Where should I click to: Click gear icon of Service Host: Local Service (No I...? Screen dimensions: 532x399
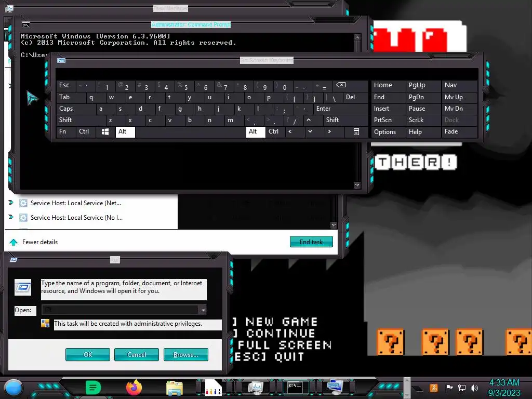[x=23, y=218]
